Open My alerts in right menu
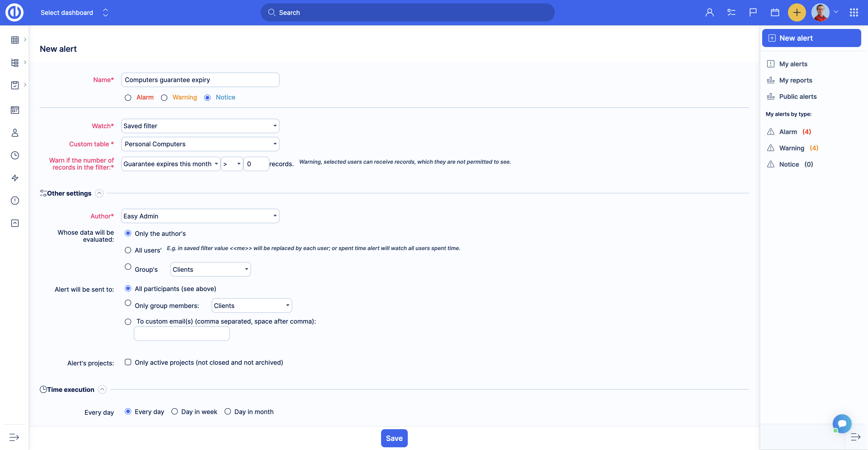 tap(793, 64)
